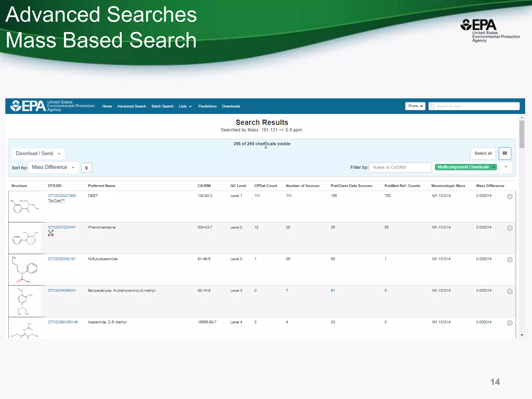Click the PubChem Data Sources column header

(351, 186)
